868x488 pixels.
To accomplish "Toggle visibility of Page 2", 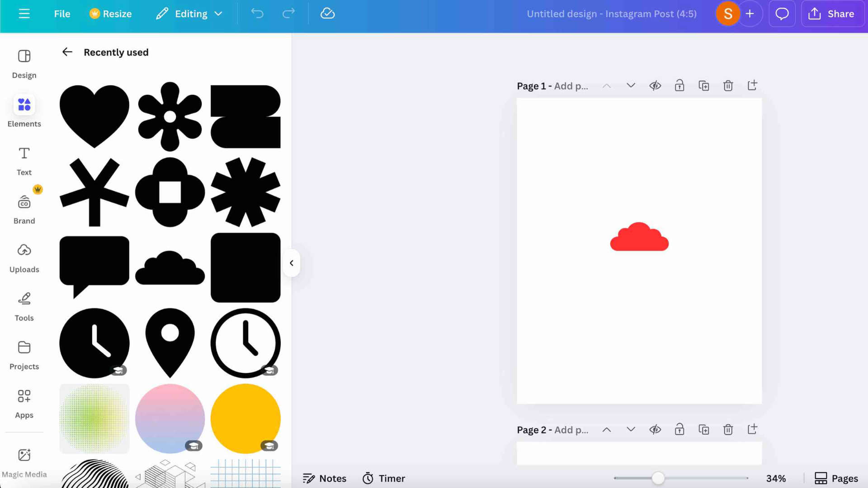I will pyautogui.click(x=655, y=429).
